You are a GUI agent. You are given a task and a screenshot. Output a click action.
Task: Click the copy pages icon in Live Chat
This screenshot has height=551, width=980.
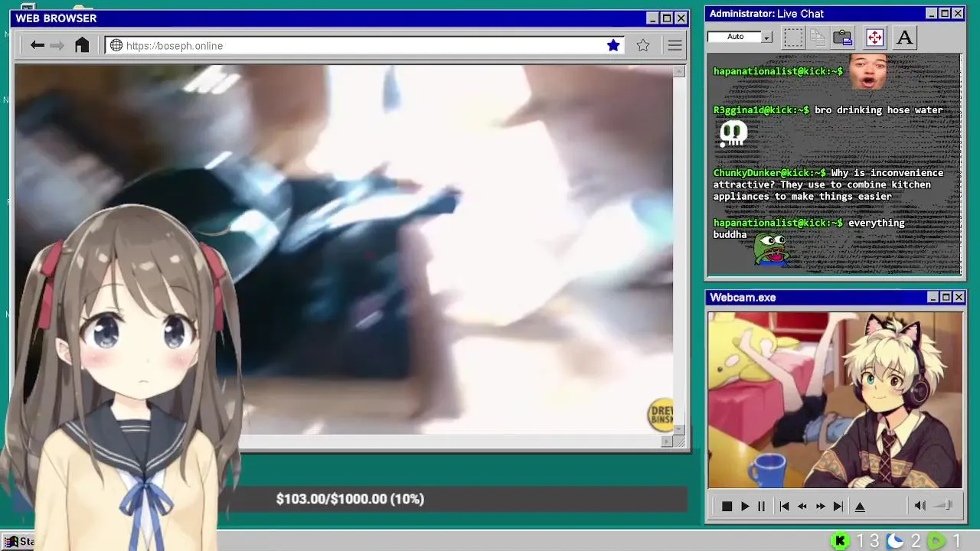(x=817, y=37)
